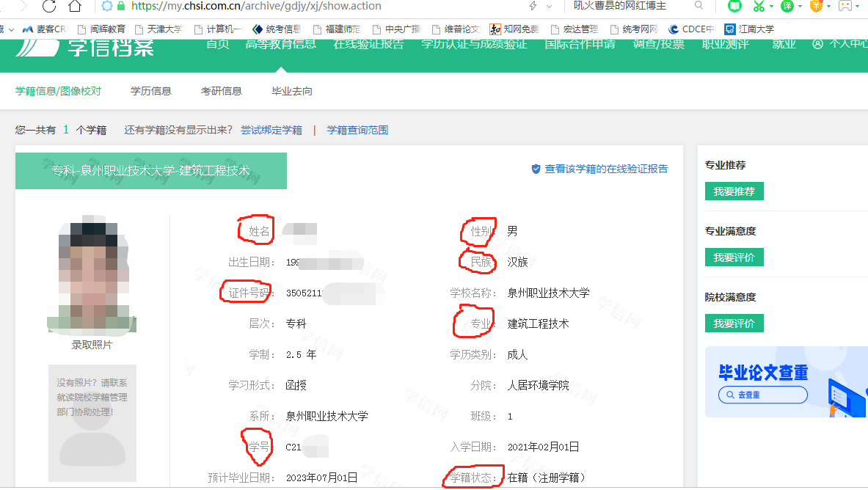Image resolution: width=868 pixels, height=490 pixels.
Task: Click the yellow yen shopping extension icon
Action: coord(816,6)
